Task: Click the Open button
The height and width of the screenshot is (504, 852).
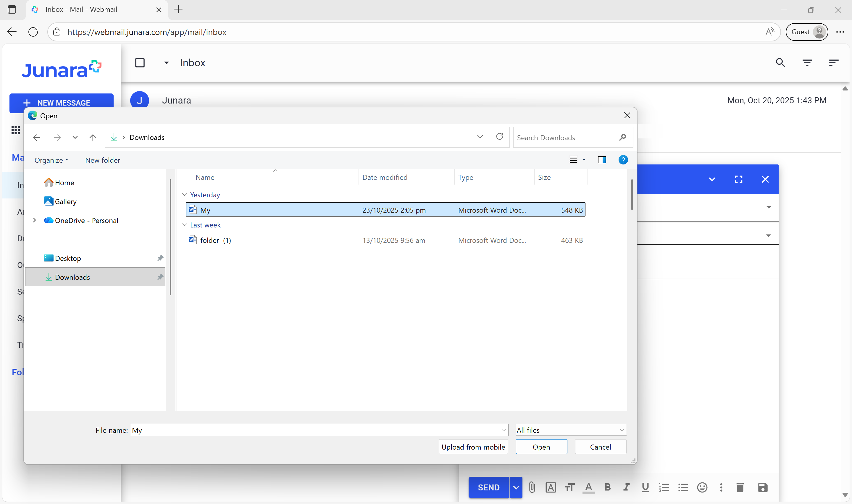Action: click(541, 447)
